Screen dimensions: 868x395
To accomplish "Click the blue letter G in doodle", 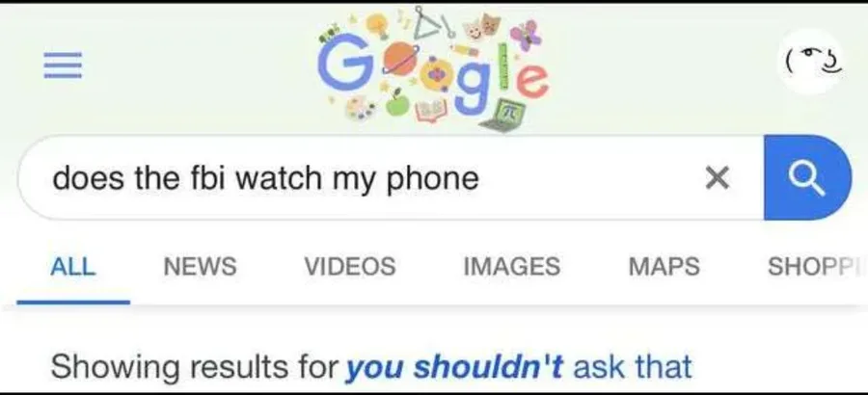I will [343, 63].
